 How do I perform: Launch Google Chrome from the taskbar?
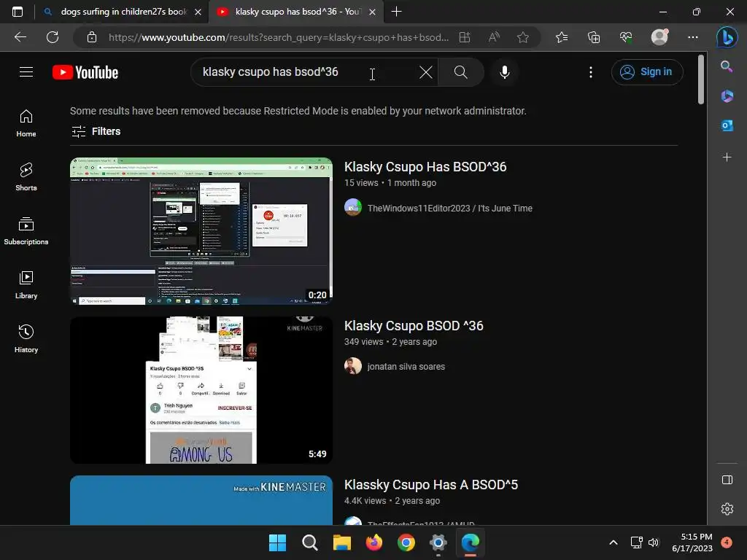(x=406, y=542)
